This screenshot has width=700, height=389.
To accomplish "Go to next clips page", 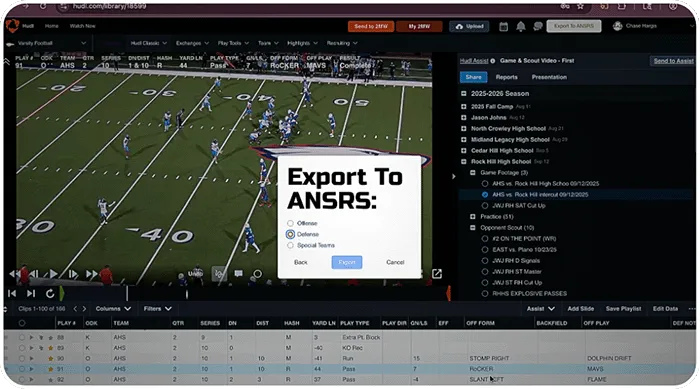I will tap(84, 309).
